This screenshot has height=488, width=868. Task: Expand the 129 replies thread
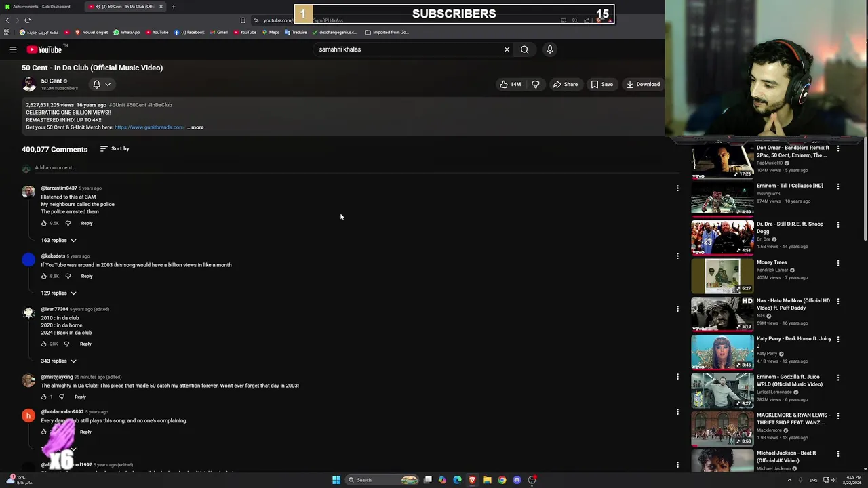58,293
